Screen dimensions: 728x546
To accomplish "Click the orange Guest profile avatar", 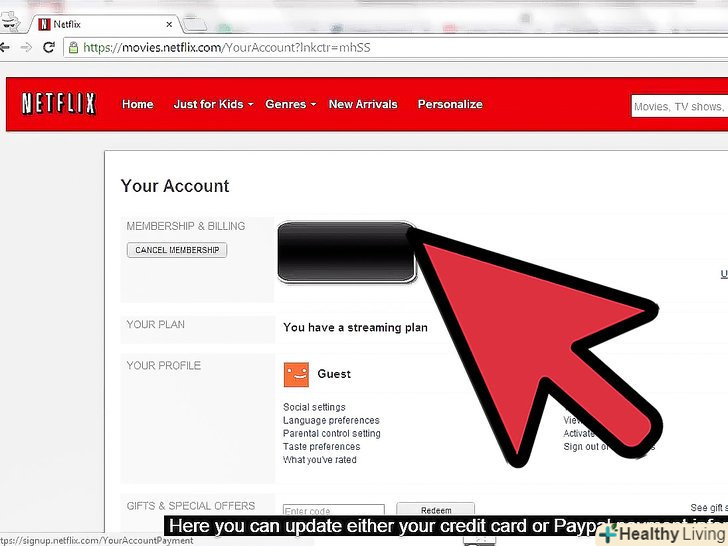I will click(296, 375).
